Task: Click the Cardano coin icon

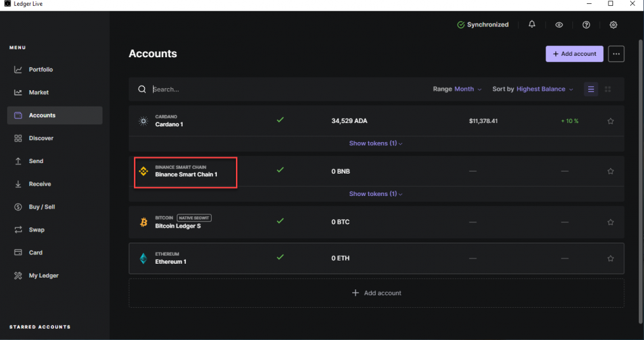Action: [143, 121]
